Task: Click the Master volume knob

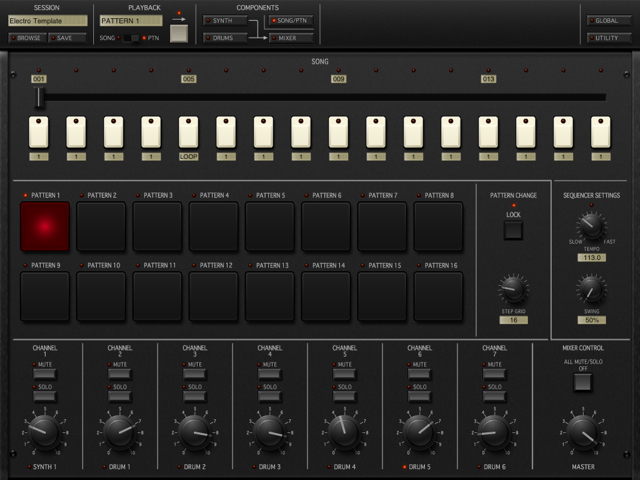Action: 583,432
